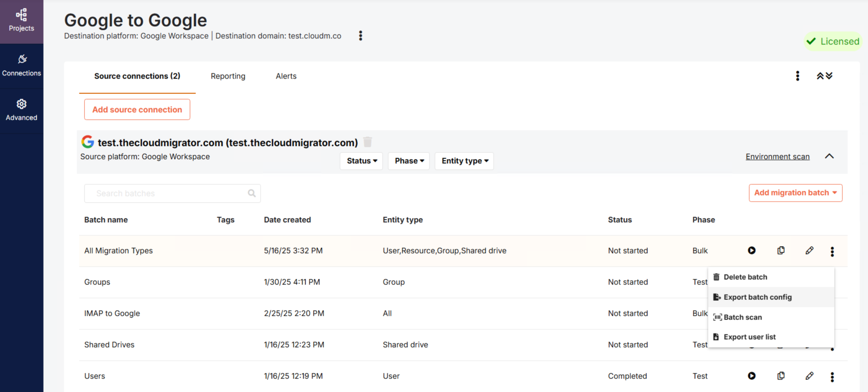Viewport: 868px width, 392px height.
Task: Open more options for Users batch
Action: tap(832, 377)
